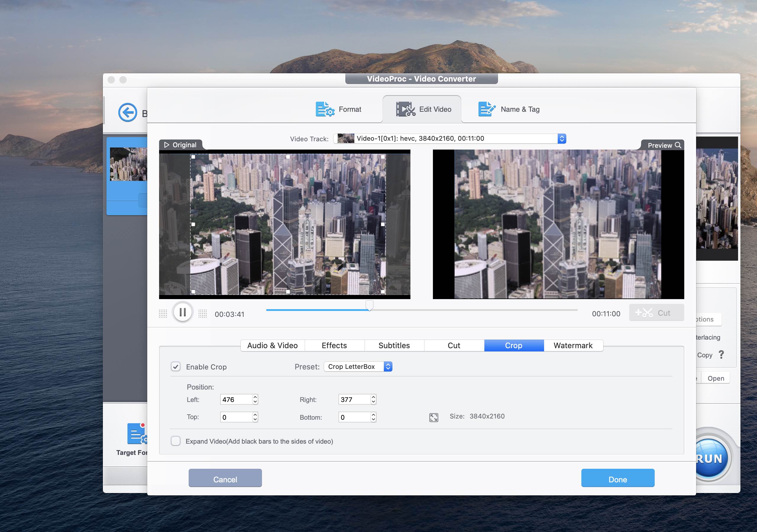This screenshot has height=532, width=757.
Task: Click the blue Back arrow icon
Action: click(127, 112)
